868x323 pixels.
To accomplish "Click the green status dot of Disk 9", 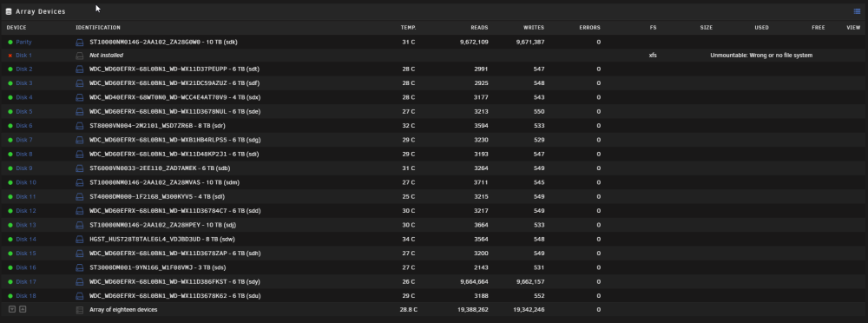I will 10,168.
